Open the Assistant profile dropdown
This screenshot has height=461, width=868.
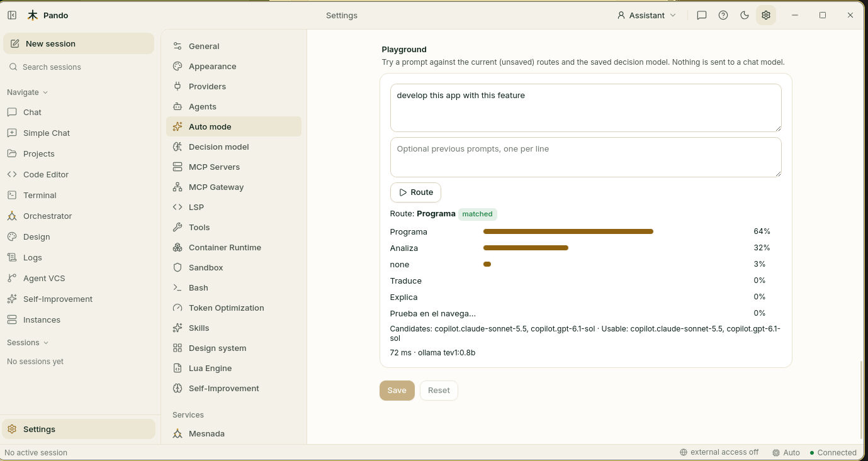(646, 15)
